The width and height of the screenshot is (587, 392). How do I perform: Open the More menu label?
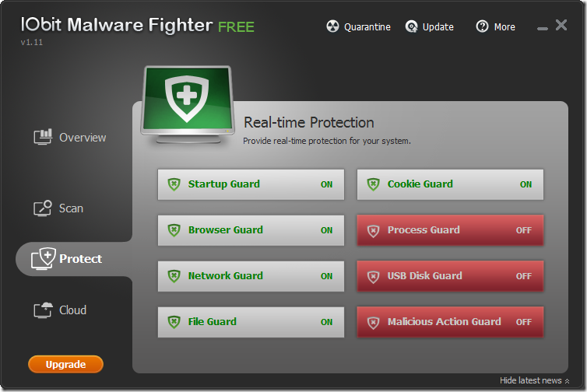click(504, 27)
